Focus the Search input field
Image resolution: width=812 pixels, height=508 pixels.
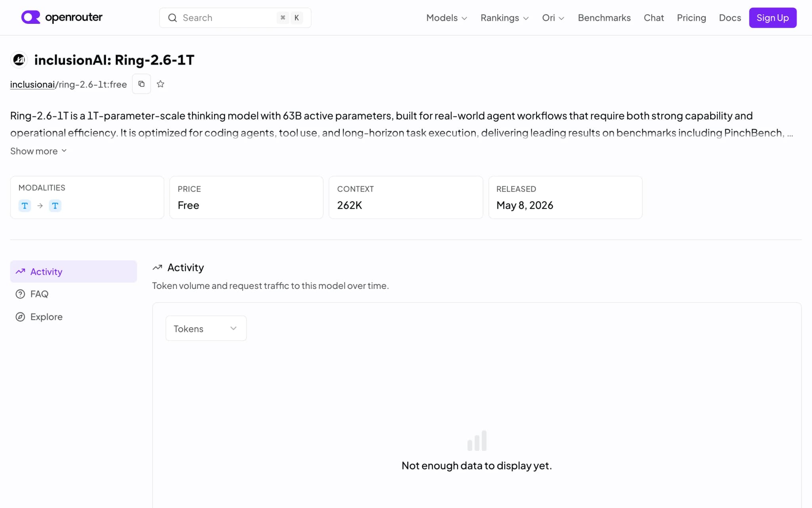(235, 18)
